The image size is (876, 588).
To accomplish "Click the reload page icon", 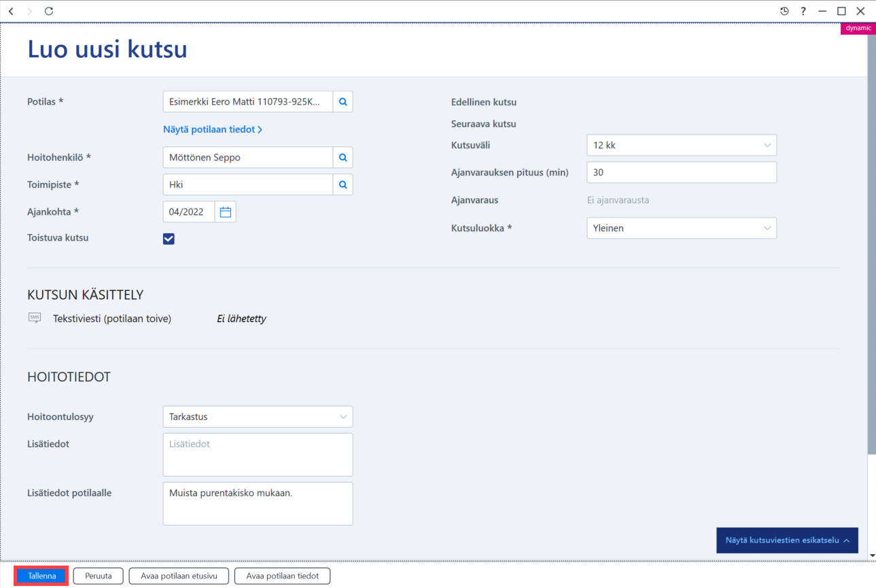I will pyautogui.click(x=48, y=11).
